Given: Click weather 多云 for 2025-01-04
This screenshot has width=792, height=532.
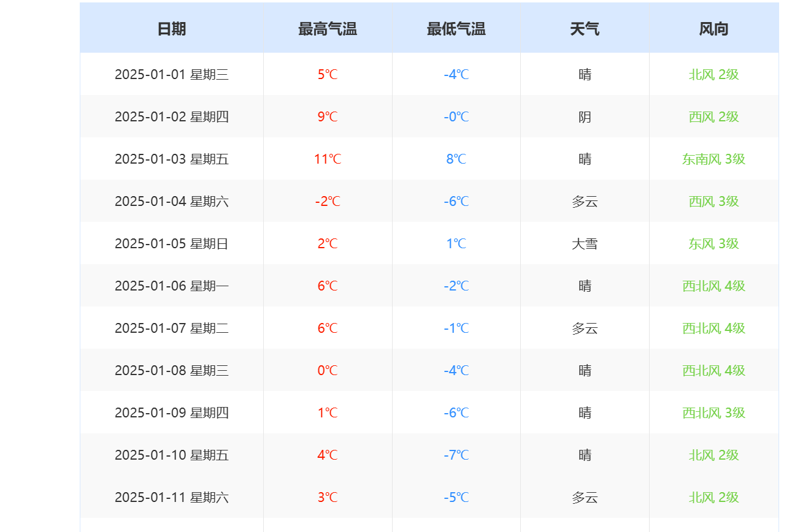Looking at the screenshot, I should point(585,201).
